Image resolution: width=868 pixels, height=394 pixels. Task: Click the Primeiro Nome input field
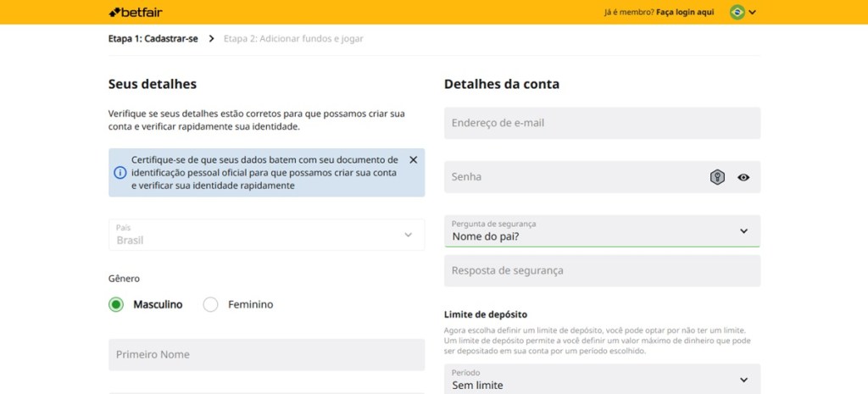click(x=266, y=355)
